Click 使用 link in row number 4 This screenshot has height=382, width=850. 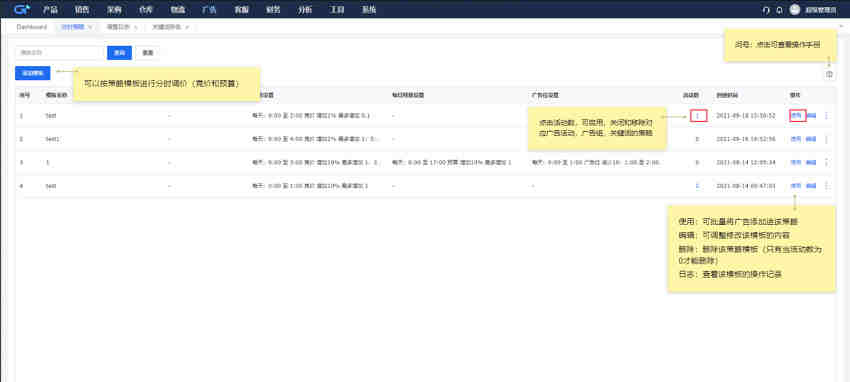[795, 185]
